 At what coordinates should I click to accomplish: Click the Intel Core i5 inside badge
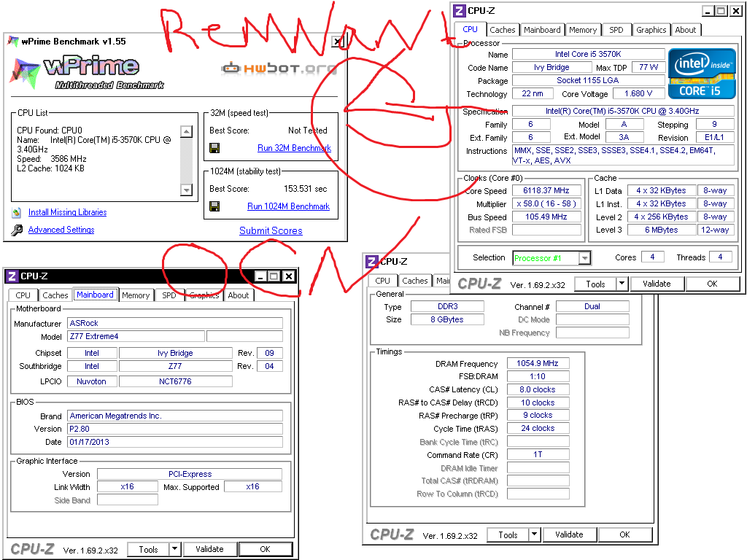click(x=702, y=74)
